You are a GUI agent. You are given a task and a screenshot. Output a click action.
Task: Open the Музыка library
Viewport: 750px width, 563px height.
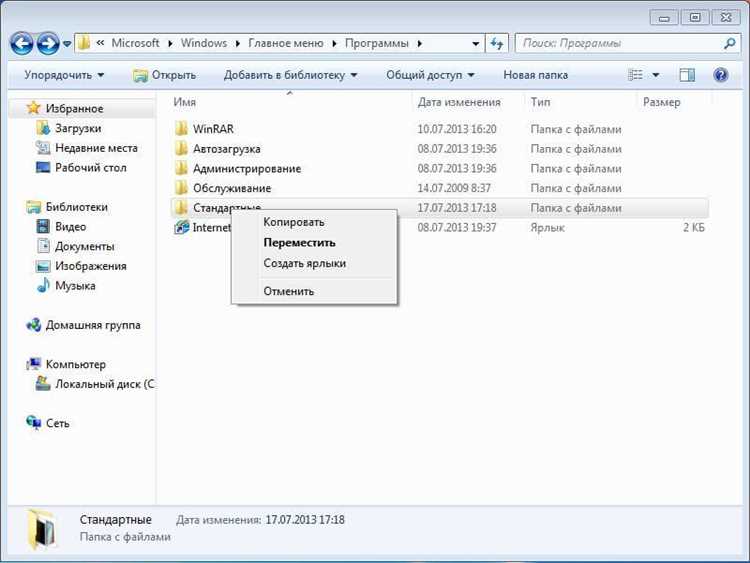[75, 286]
